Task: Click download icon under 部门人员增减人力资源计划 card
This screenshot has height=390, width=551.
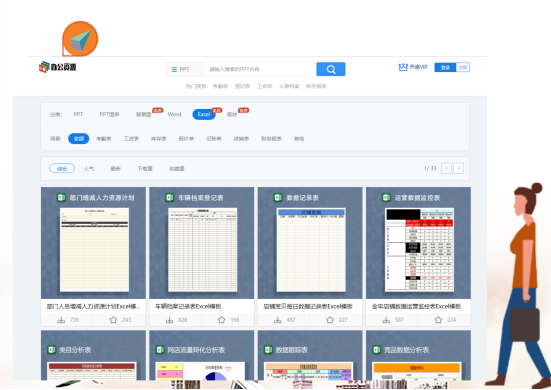Action: [61, 320]
